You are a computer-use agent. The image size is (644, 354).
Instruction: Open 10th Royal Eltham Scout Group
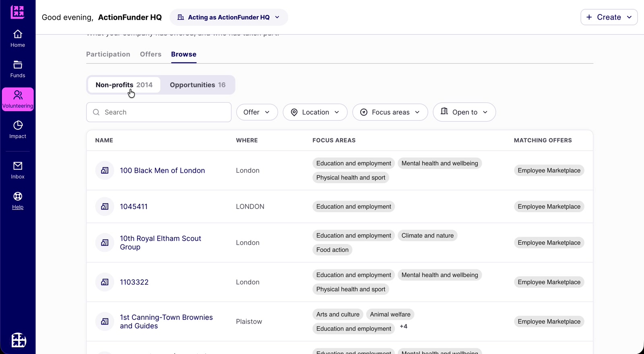pyautogui.click(x=161, y=243)
